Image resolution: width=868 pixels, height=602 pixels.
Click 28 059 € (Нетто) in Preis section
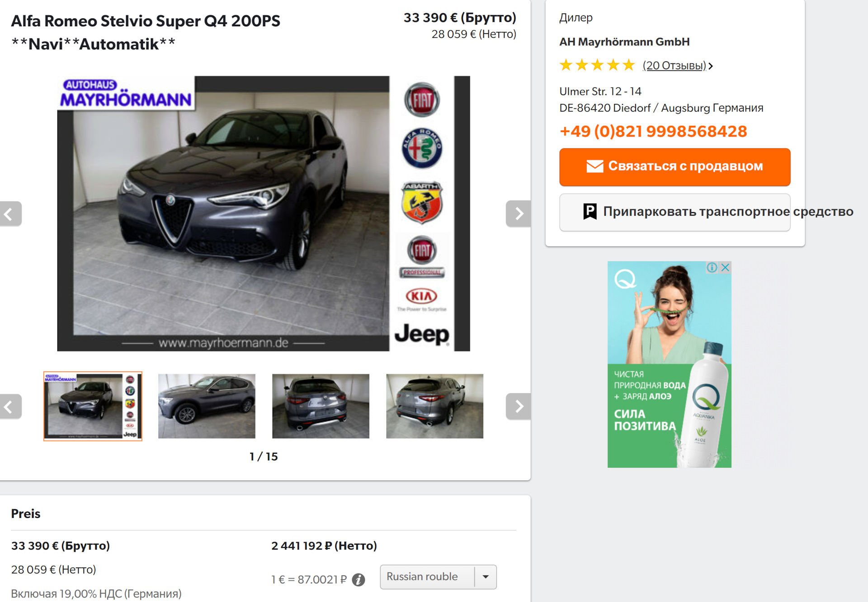(x=53, y=569)
